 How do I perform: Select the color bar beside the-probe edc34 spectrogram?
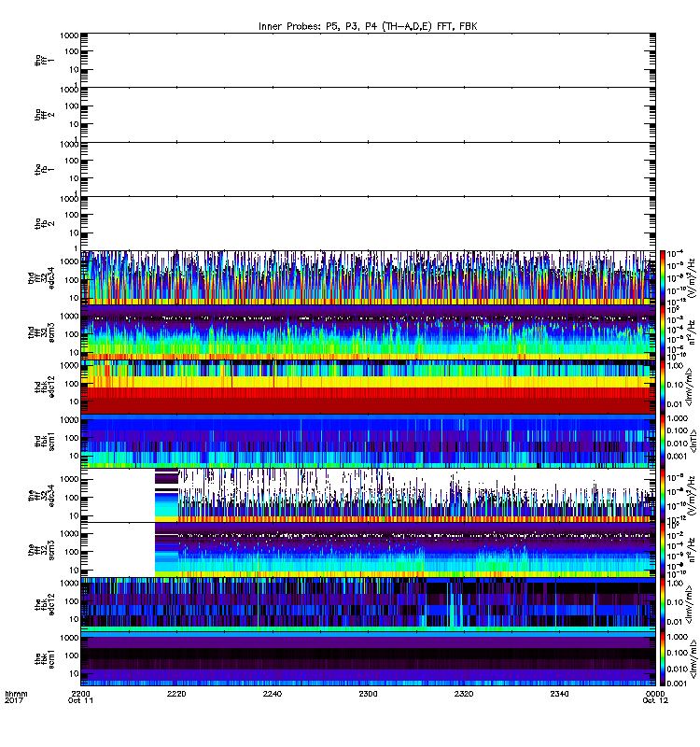click(663, 496)
